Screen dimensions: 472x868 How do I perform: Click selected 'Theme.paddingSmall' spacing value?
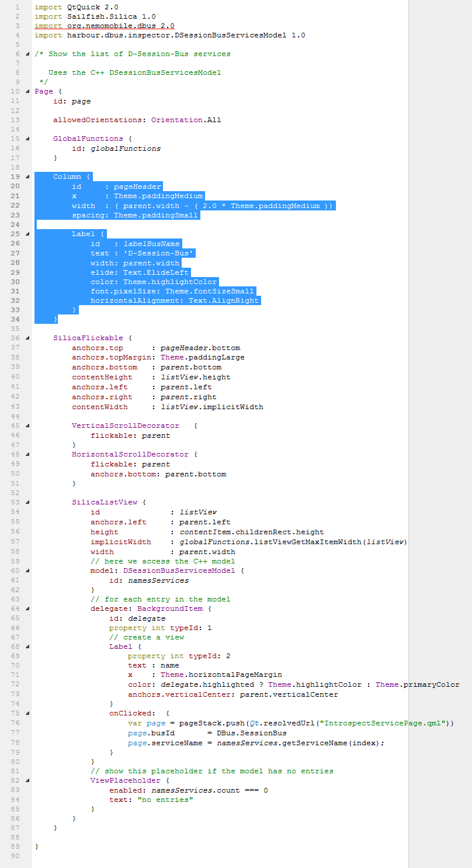click(x=156, y=215)
